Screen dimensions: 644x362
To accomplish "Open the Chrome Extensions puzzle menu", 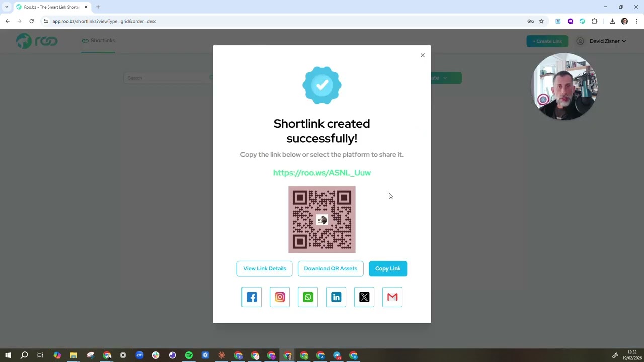I will [595, 21].
